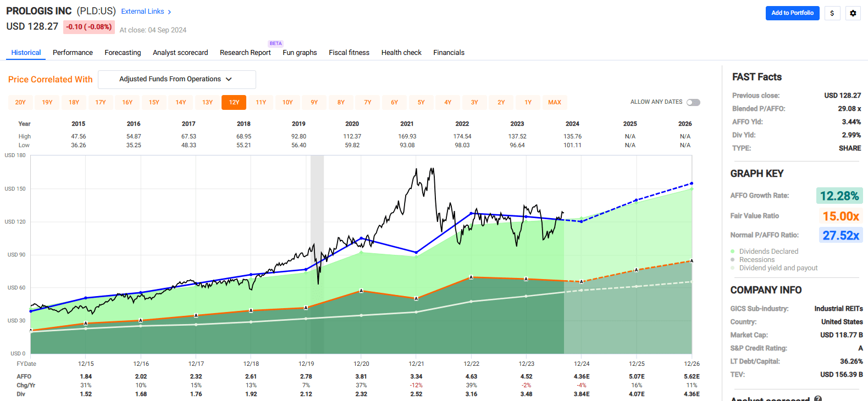
Task: Pick the 7Y time range
Action: pos(368,102)
